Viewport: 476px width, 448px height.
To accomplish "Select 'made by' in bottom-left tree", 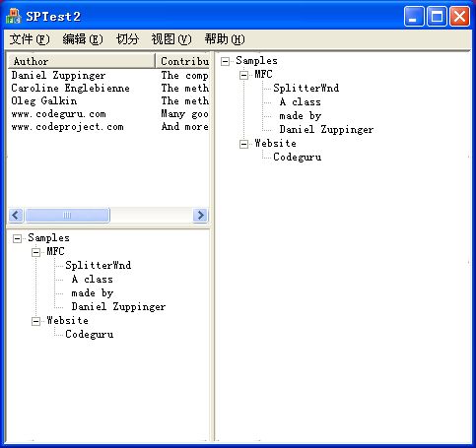I will click(x=92, y=293).
